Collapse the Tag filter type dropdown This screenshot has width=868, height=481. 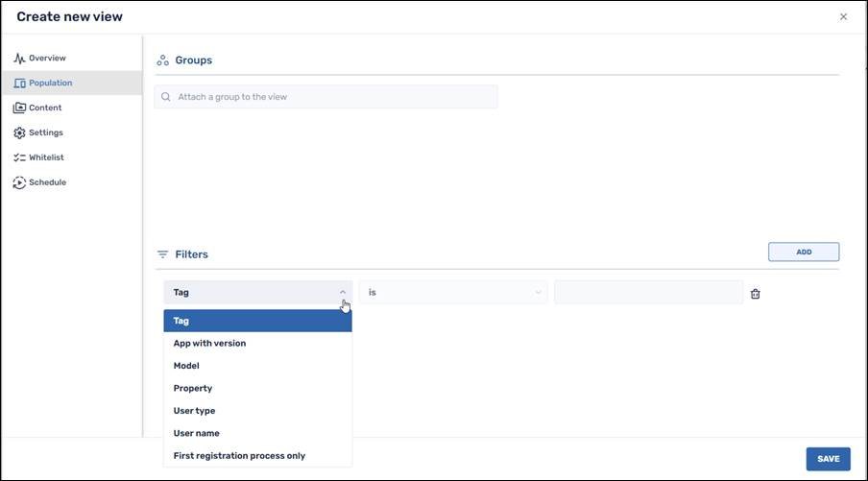point(343,293)
